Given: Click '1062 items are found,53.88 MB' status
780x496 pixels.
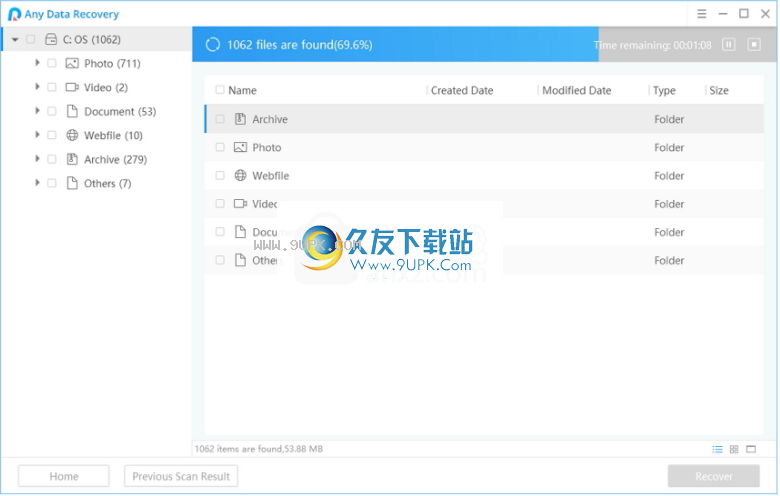Looking at the screenshot, I should click(259, 449).
